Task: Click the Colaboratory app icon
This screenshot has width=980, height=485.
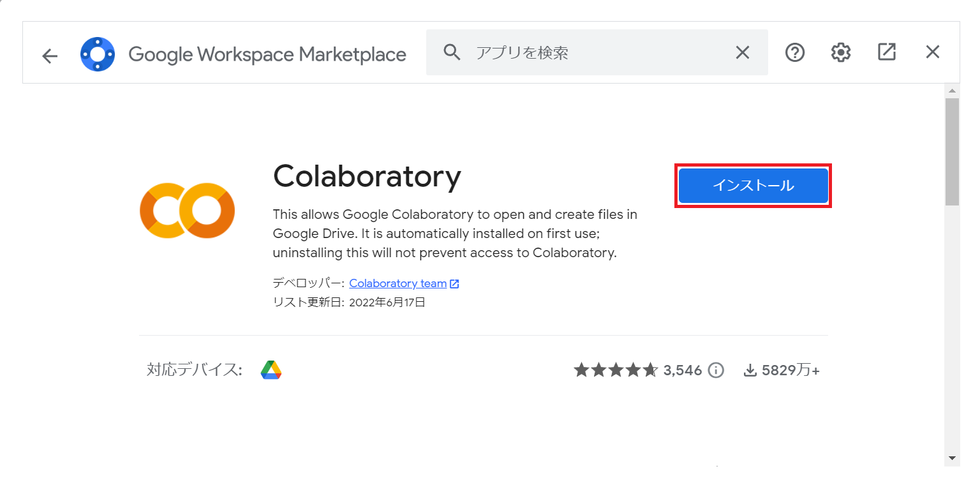Action: (187, 211)
